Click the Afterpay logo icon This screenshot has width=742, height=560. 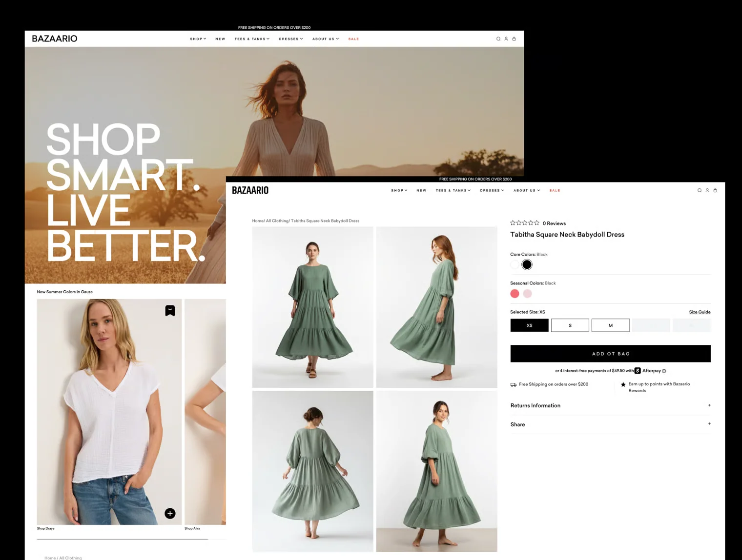coord(638,371)
